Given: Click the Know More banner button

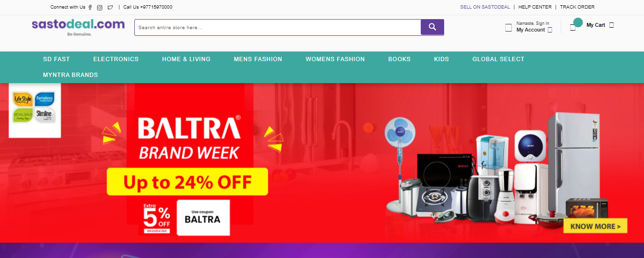Looking at the screenshot, I should point(595,226).
